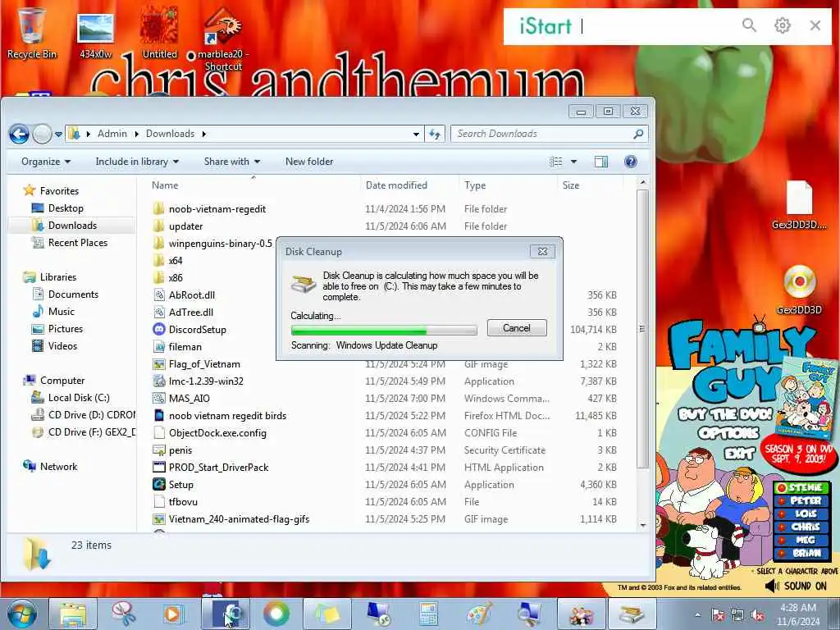
Task: Close the iStart search bar
Action: click(x=815, y=25)
